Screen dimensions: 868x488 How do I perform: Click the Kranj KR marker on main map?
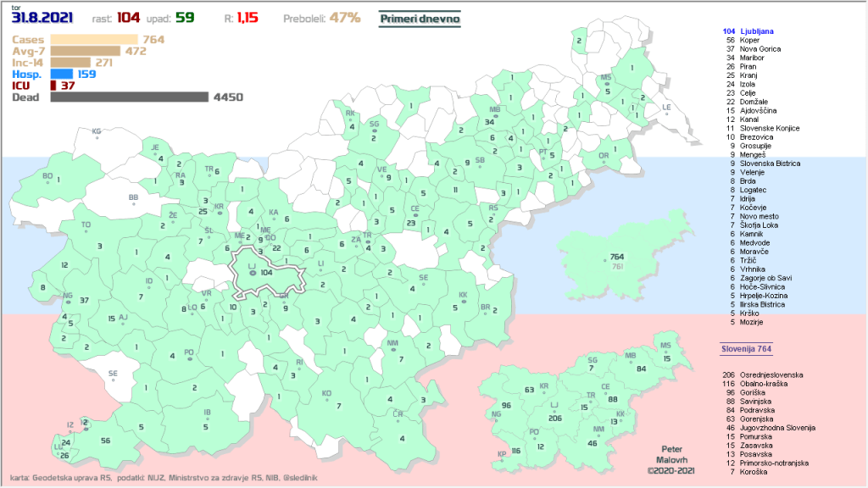pos(219,212)
